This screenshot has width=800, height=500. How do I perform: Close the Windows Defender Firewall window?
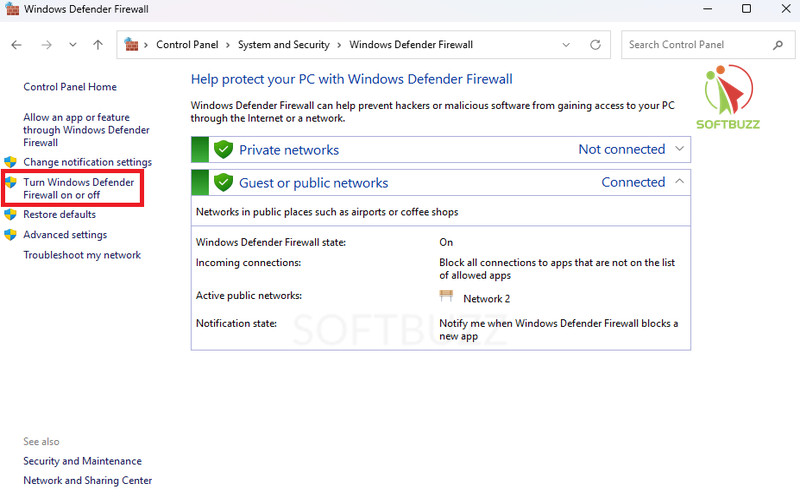point(786,9)
